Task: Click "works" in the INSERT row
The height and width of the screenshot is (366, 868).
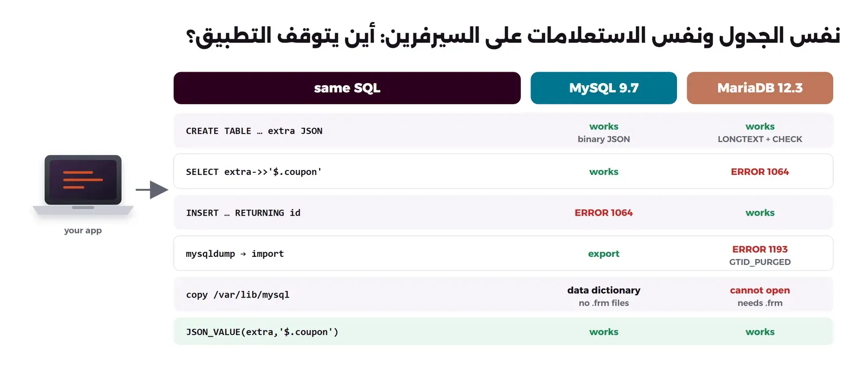Action: coord(760,213)
